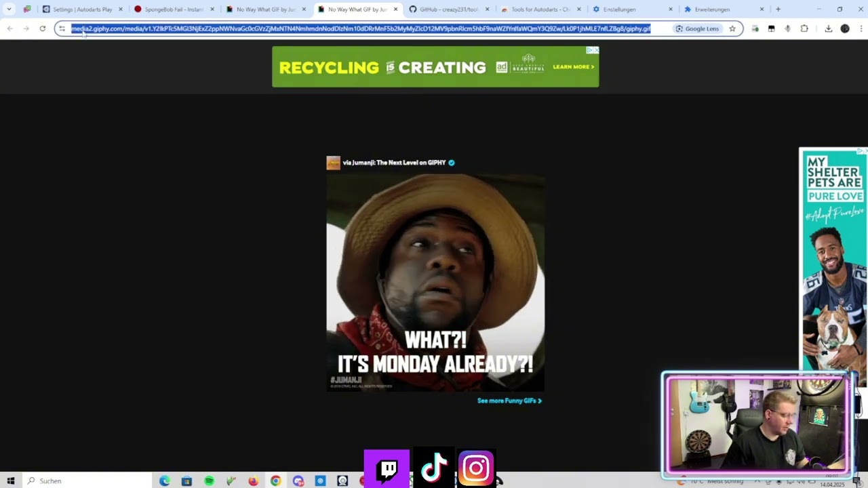Open a new browser tab

click(x=778, y=9)
